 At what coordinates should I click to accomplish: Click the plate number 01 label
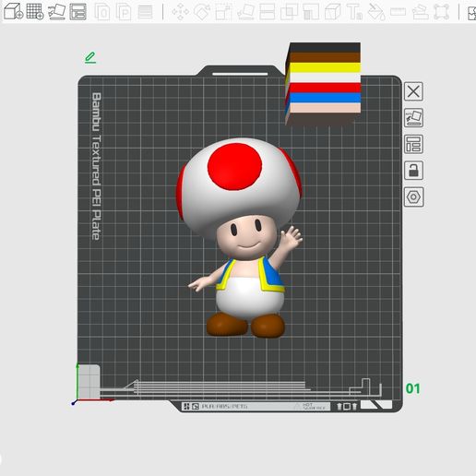(x=413, y=388)
